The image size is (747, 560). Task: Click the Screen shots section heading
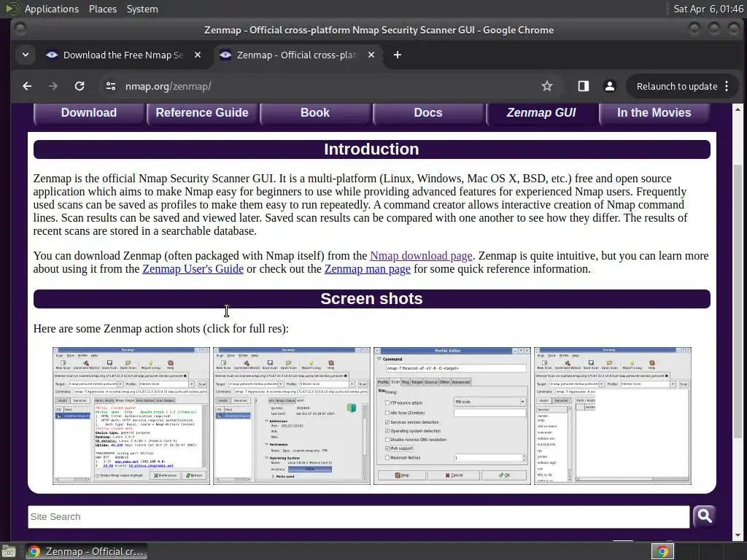tap(371, 298)
